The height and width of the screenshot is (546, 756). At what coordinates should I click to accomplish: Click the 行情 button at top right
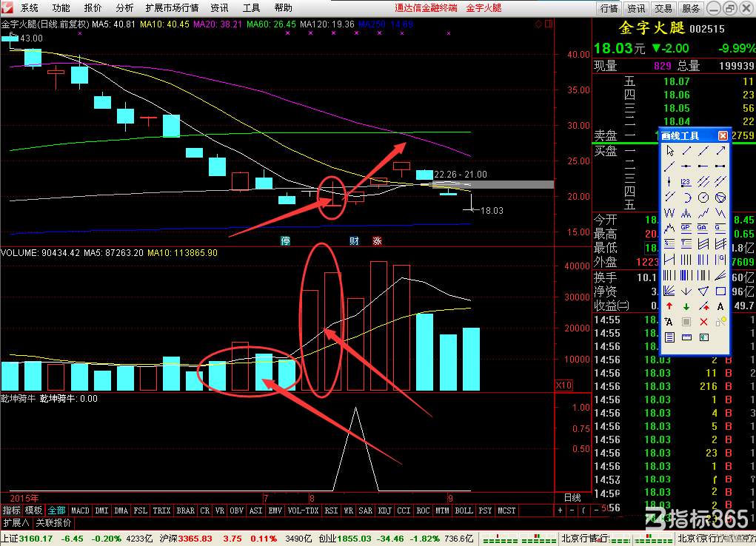(x=609, y=8)
